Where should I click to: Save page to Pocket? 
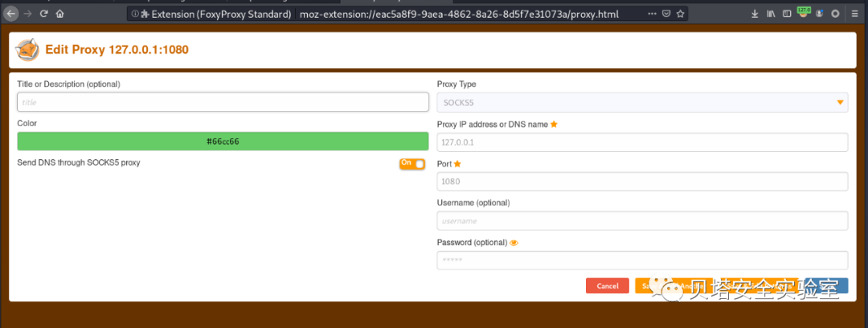click(667, 14)
